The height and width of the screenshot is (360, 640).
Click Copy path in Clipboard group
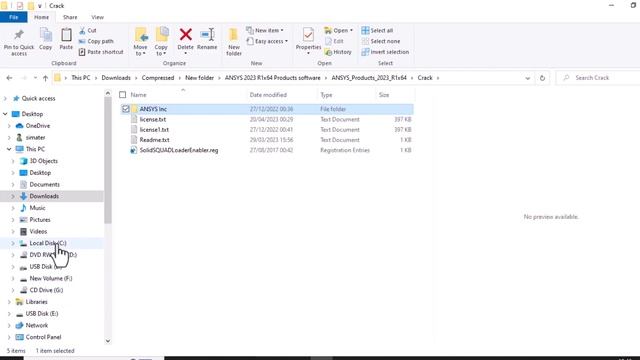point(96,41)
